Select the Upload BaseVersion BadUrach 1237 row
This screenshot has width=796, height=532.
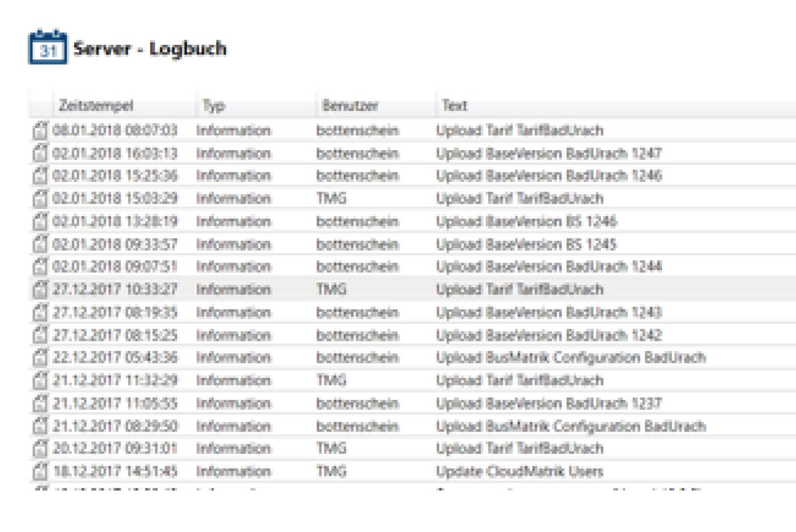413,403
